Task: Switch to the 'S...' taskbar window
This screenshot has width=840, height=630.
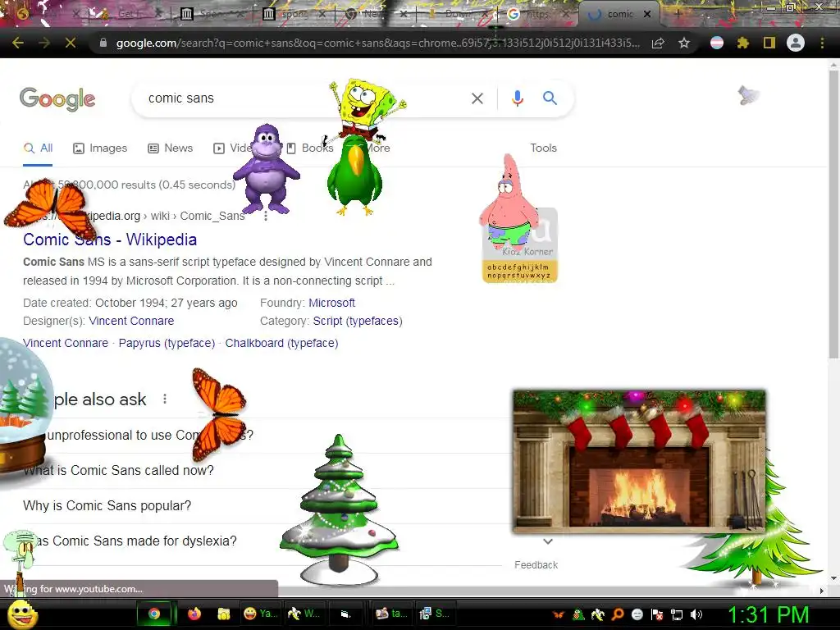Action: (x=435, y=614)
